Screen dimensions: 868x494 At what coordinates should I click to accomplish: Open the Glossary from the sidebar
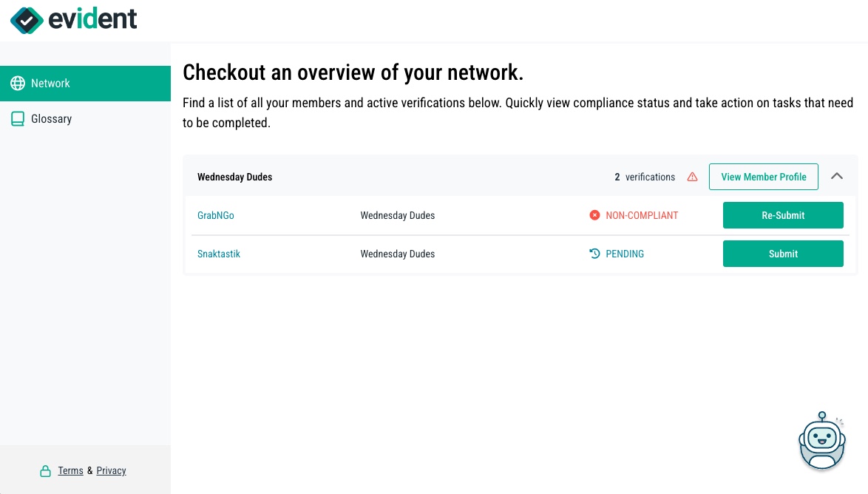tap(51, 118)
